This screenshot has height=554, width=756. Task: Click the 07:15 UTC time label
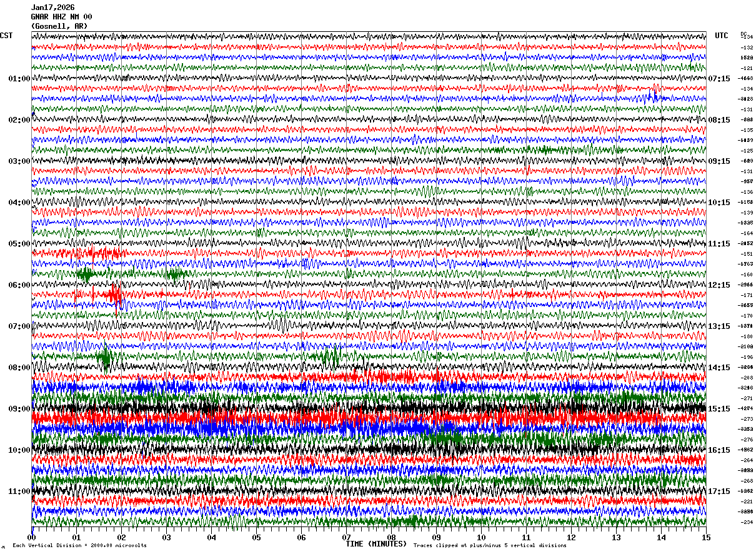click(719, 79)
